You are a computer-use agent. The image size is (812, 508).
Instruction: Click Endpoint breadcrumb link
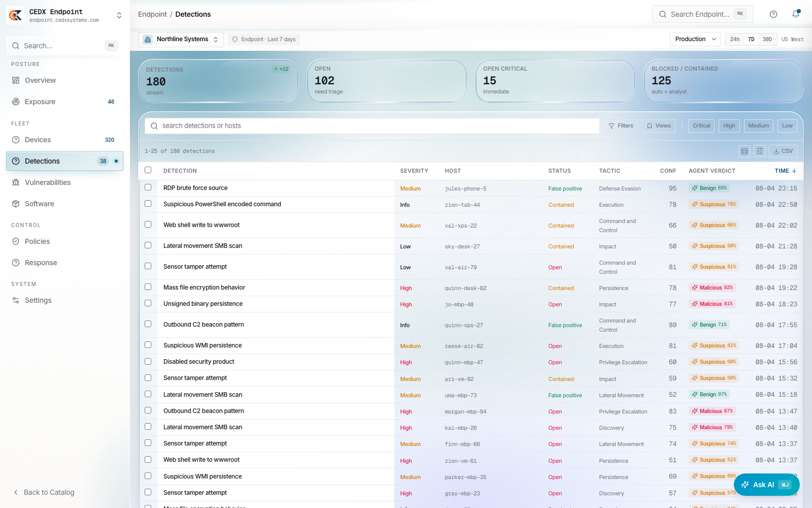click(x=152, y=14)
